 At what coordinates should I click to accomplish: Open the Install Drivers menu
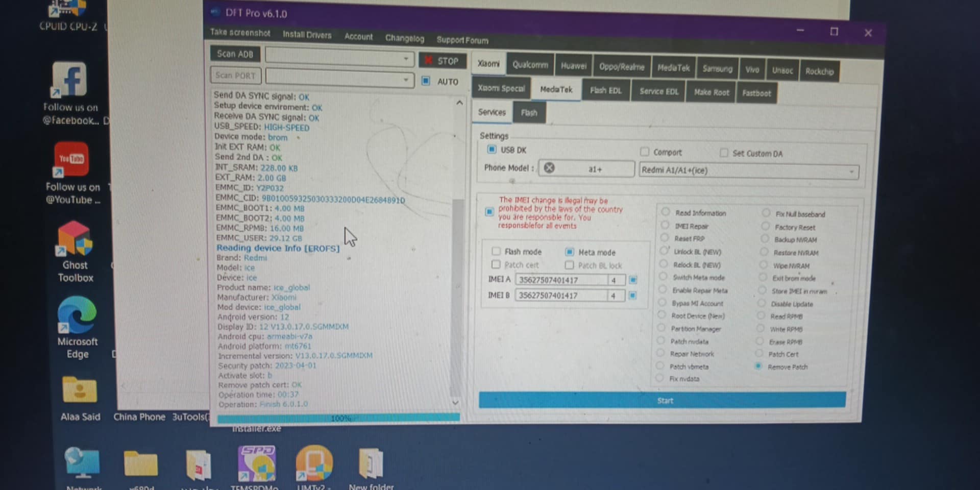pos(307,35)
